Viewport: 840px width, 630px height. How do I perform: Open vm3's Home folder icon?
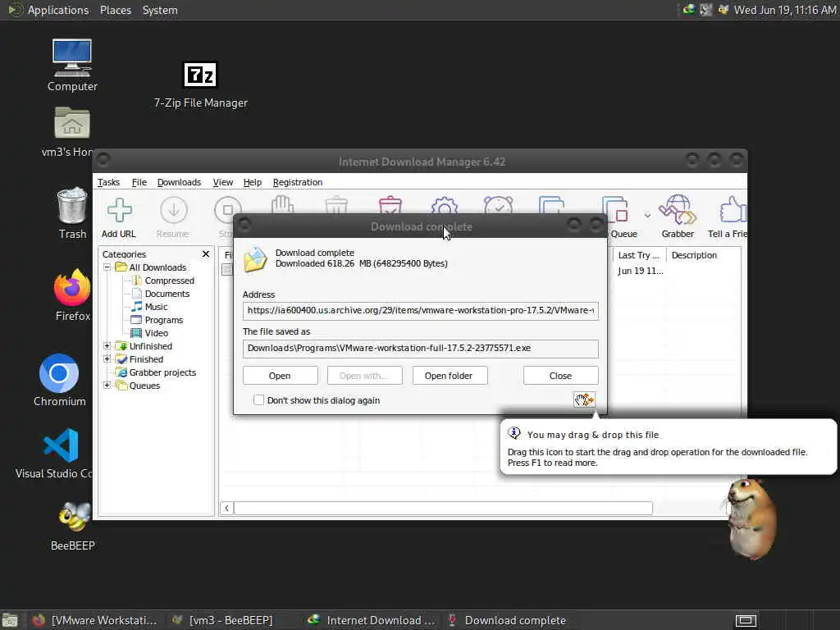[x=72, y=123]
